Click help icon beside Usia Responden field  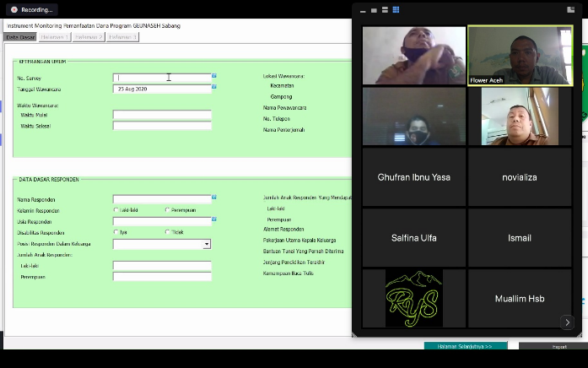(x=214, y=220)
